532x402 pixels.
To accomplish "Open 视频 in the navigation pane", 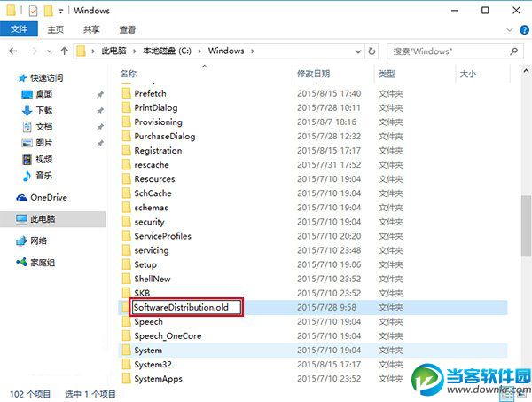I will pyautogui.click(x=44, y=159).
